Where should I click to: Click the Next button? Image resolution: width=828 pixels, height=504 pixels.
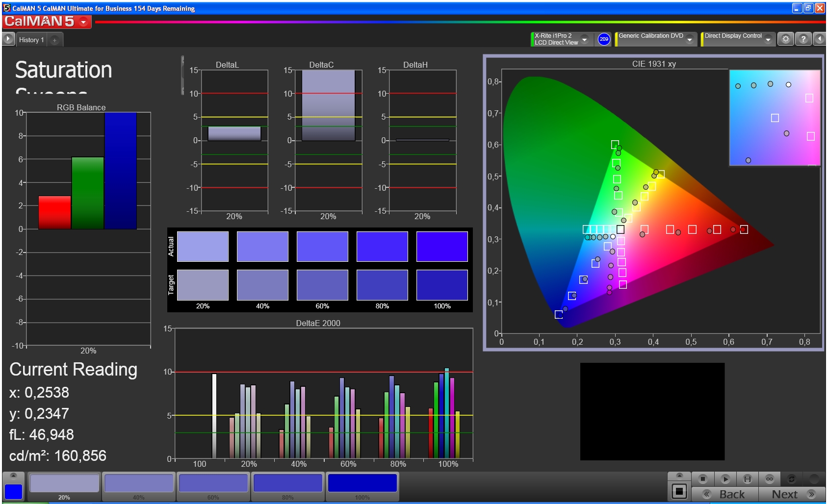[792, 494]
